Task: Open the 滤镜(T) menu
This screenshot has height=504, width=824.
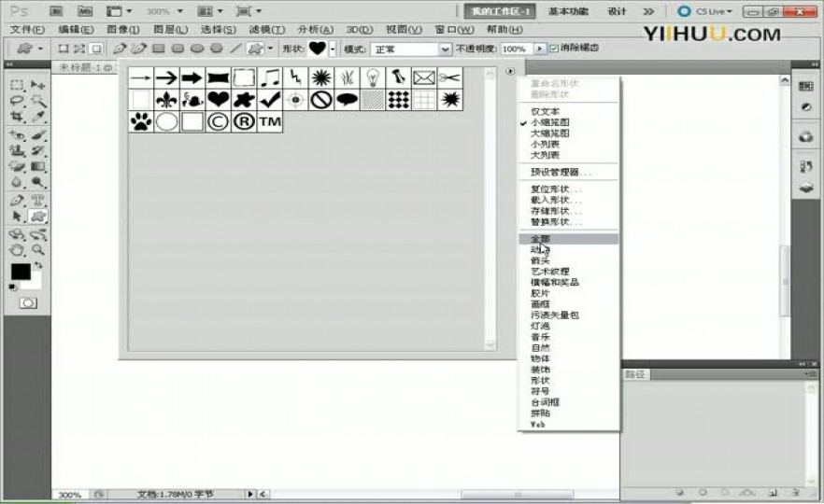Action: (267, 30)
